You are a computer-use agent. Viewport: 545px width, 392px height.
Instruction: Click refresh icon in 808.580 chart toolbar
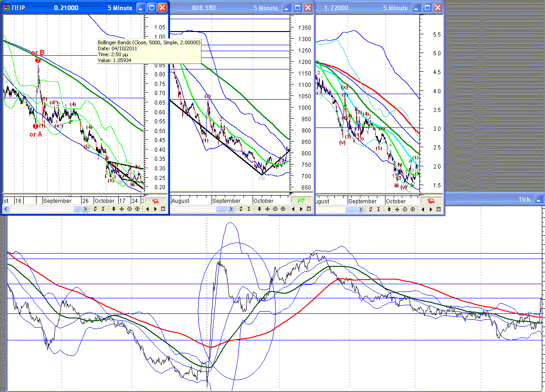pyautogui.click(x=241, y=209)
